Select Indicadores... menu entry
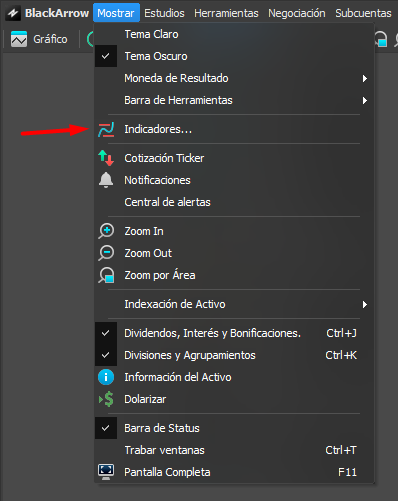 [234, 129]
